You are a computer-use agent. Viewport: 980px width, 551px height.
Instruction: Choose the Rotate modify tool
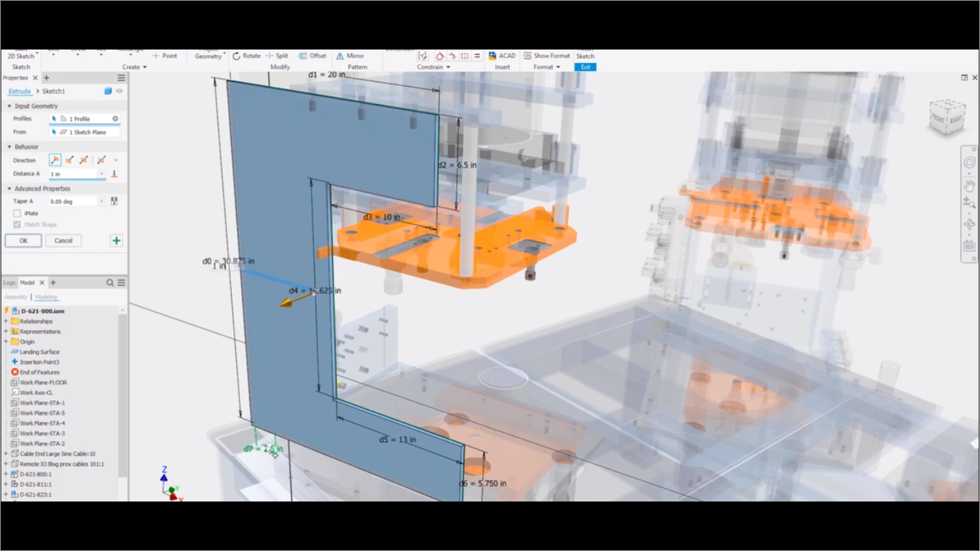tap(246, 56)
